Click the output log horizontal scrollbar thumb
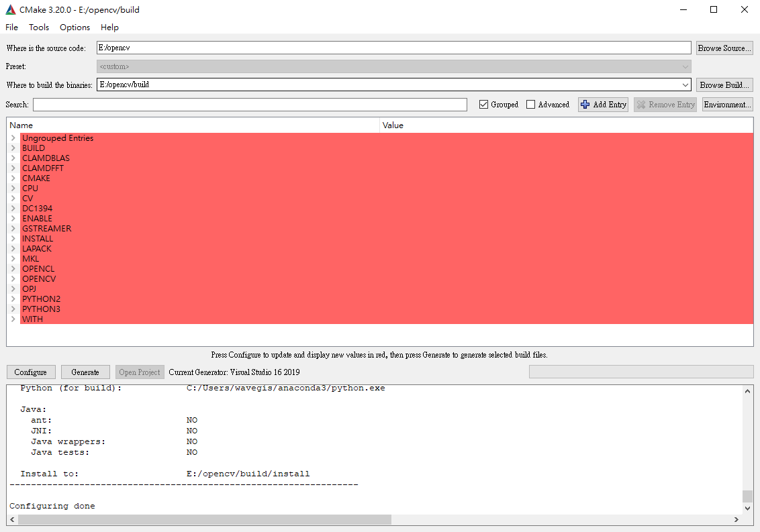760x532 pixels. tap(205, 519)
